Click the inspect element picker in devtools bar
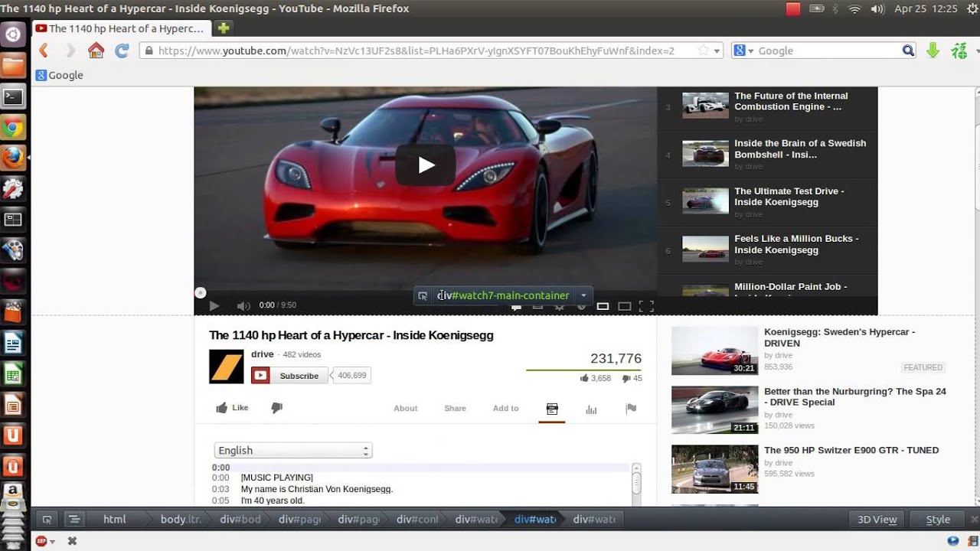 coord(47,520)
